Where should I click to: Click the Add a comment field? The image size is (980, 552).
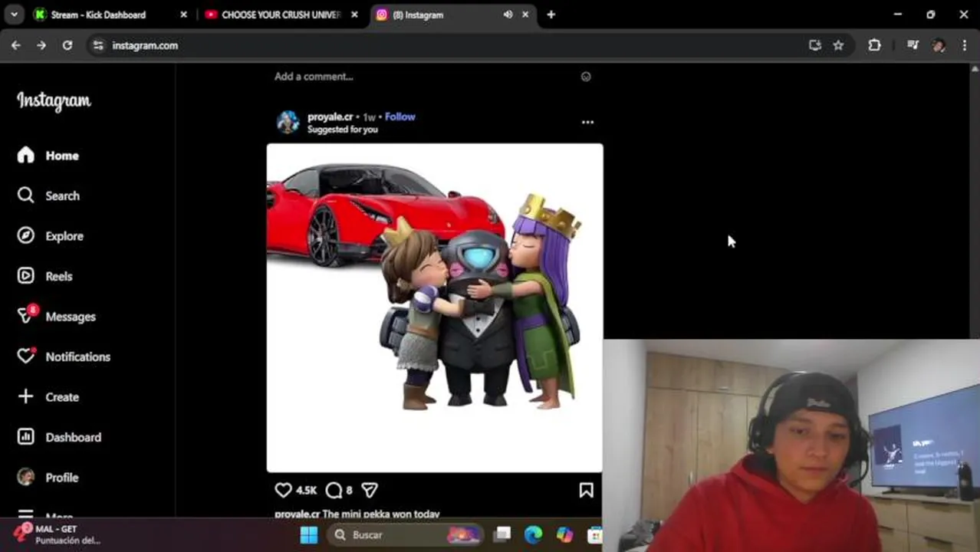coord(314,77)
